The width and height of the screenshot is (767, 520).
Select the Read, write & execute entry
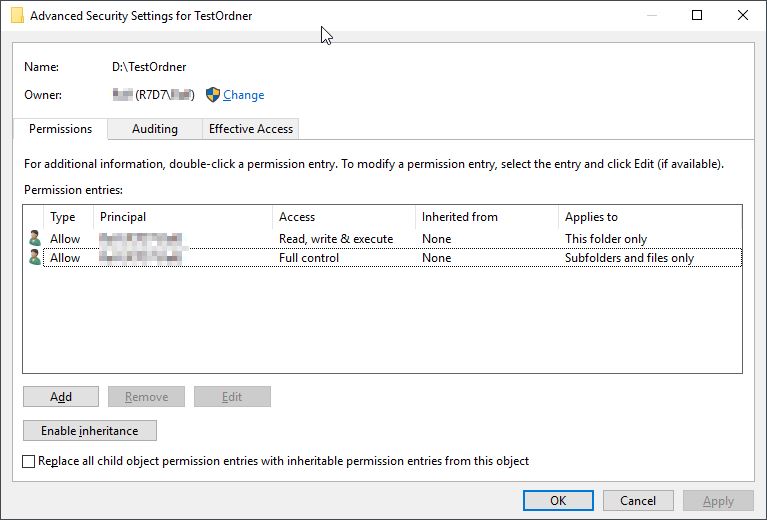click(335, 239)
